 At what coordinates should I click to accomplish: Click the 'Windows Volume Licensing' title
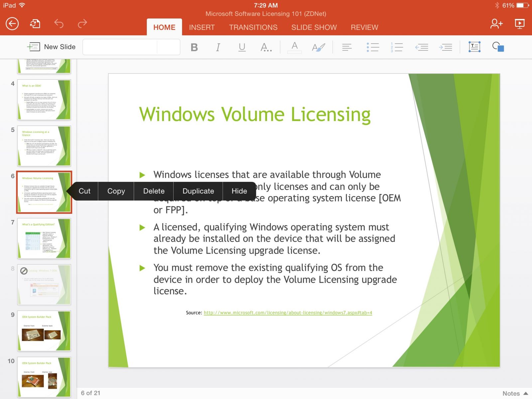pos(255,114)
